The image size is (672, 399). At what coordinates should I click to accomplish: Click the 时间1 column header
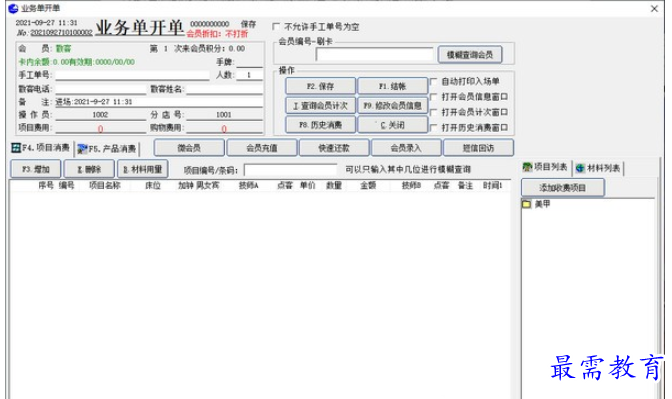pyautogui.click(x=492, y=186)
